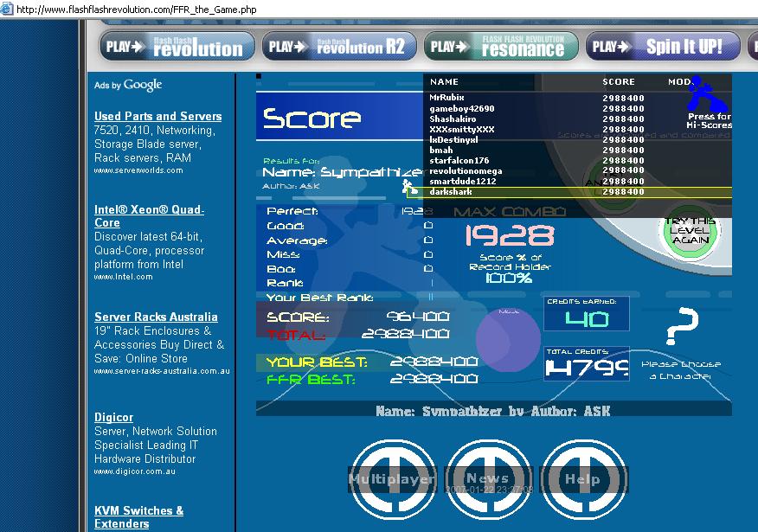Open the Digicor ad link

pyautogui.click(x=113, y=418)
